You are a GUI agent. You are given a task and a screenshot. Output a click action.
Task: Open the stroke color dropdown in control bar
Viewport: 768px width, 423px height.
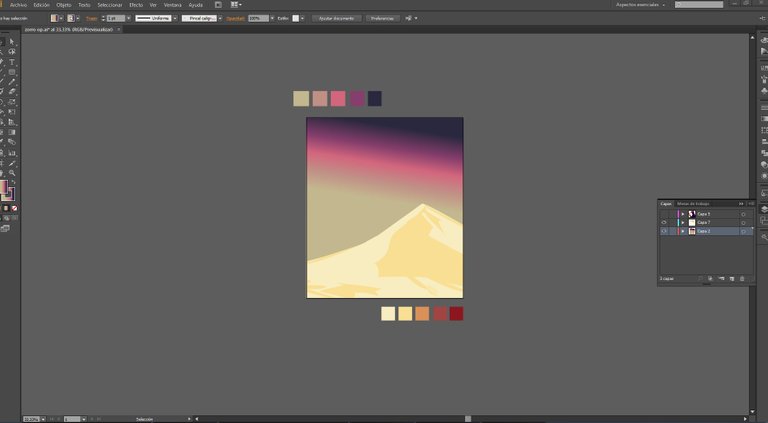click(78, 18)
